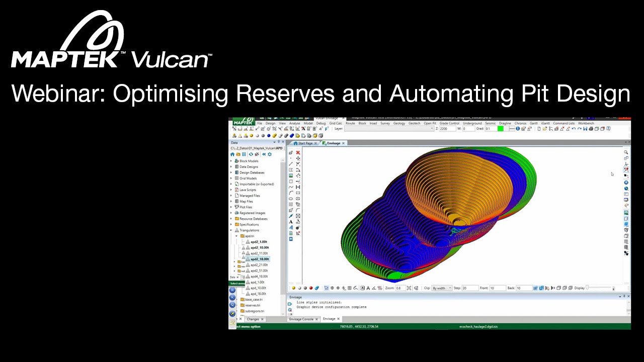Click the home icon in Data panel
Screen dimensions: 644x362
pyautogui.click(x=232, y=154)
